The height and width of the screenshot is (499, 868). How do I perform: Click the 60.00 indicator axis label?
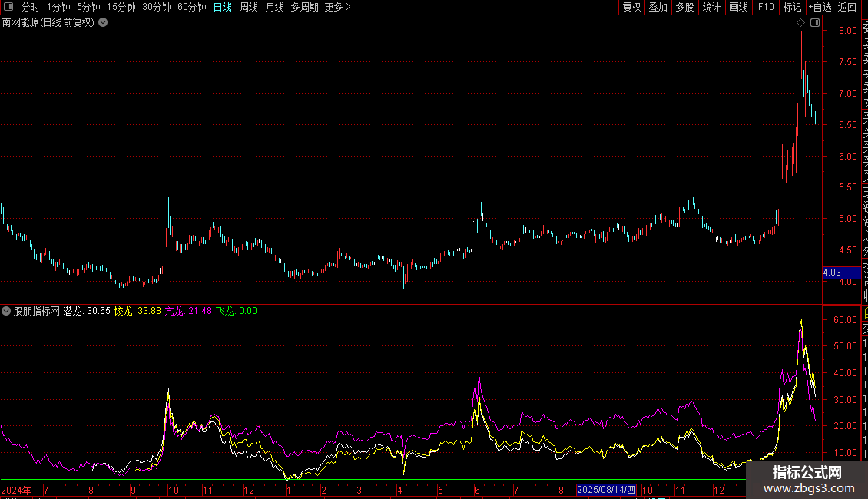845,320
